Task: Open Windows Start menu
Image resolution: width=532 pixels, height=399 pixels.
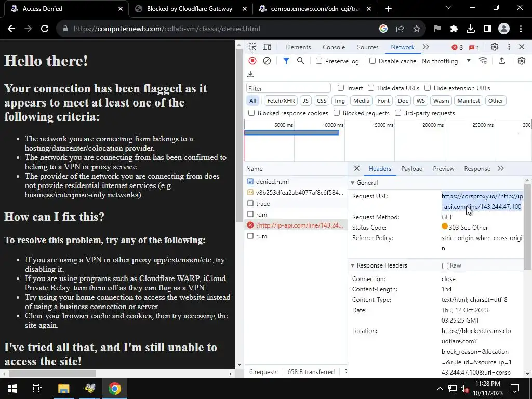Action: click(x=12, y=389)
